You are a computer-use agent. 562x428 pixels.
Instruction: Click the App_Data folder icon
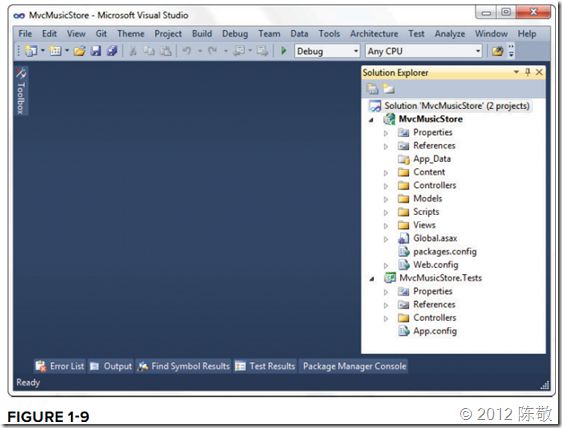point(404,159)
